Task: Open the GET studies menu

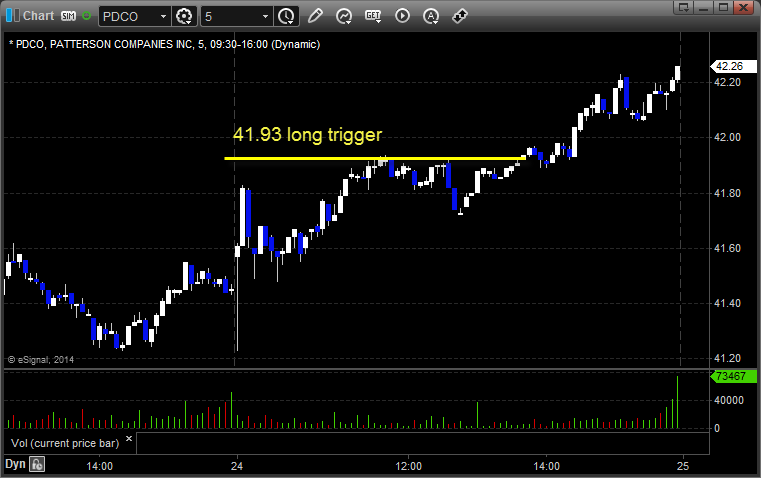Action: 373,16
